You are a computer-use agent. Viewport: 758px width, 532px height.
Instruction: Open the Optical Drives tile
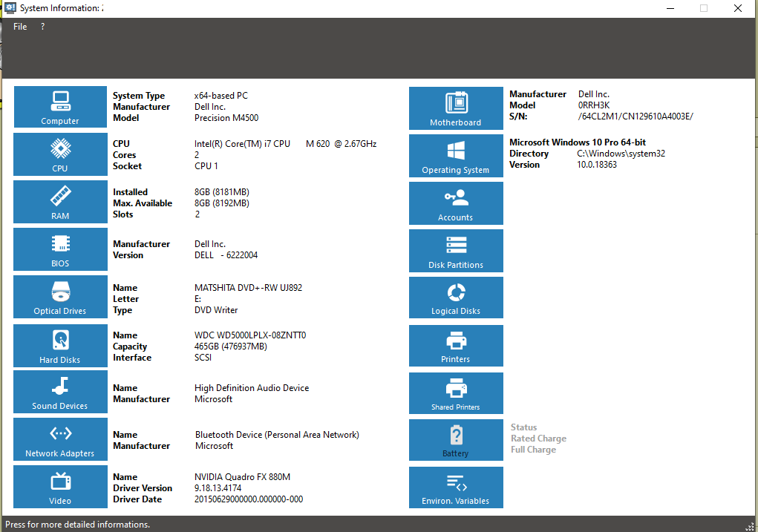click(x=60, y=297)
